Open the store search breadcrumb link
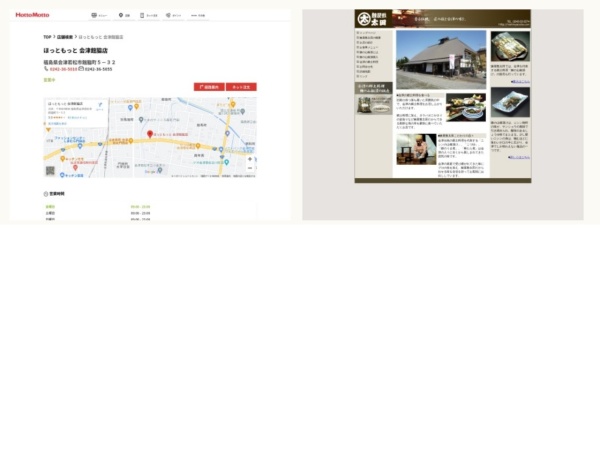 [65, 37]
